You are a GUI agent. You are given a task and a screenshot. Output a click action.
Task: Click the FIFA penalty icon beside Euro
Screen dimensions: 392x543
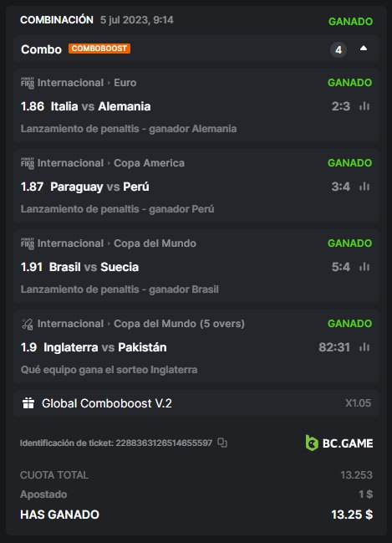point(28,83)
